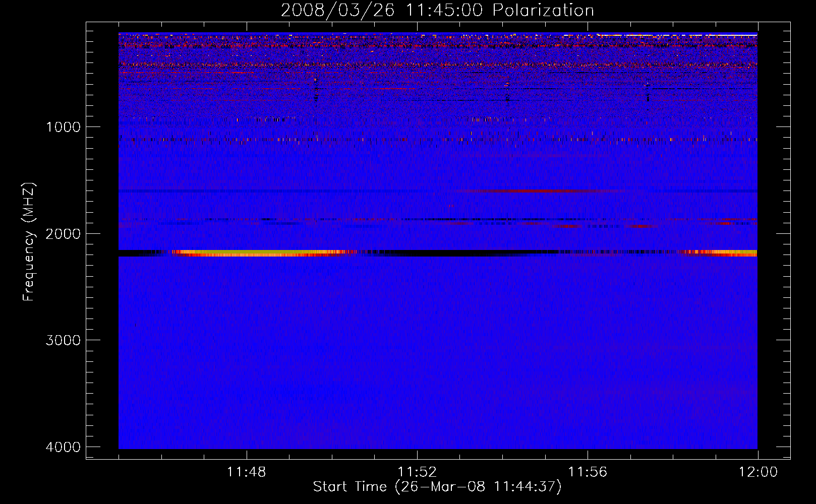
Task: Click the 11:56 time tick label
Action: point(588,472)
